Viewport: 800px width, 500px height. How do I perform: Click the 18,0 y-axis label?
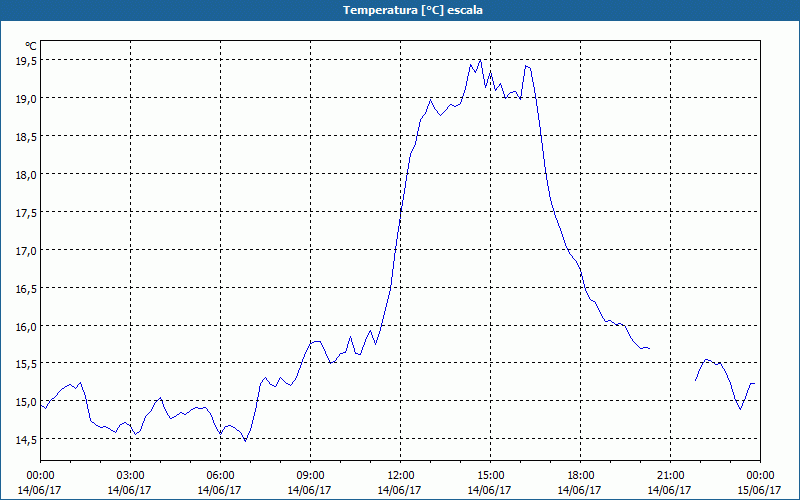(26, 174)
